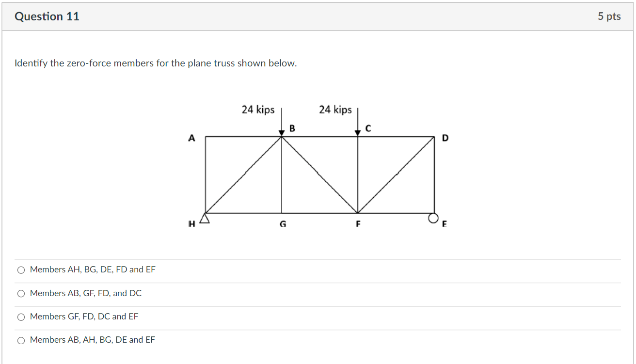Click node label G on the bottom chord
The height and width of the screenshot is (364, 636).
[282, 224]
